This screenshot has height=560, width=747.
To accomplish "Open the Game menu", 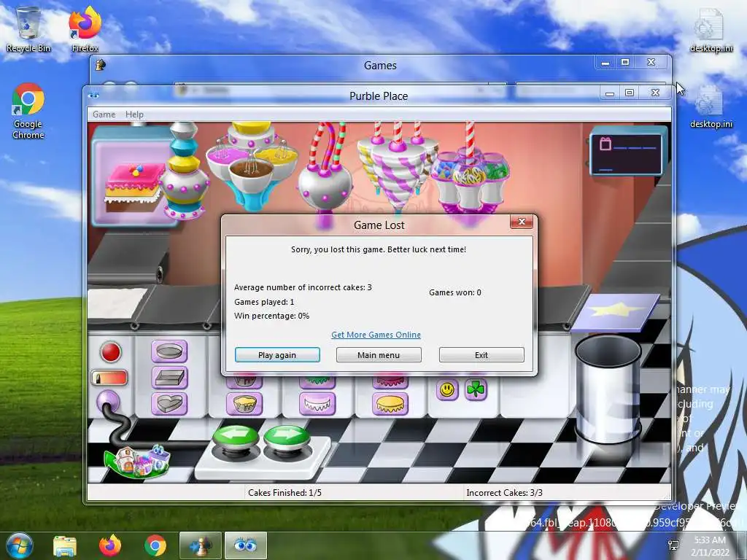I will [104, 114].
